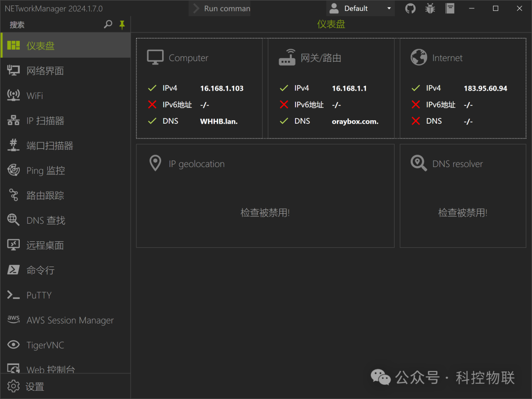The width and height of the screenshot is (532, 399).
Task: Click the Ping monitor radar icon
Action: point(14,170)
